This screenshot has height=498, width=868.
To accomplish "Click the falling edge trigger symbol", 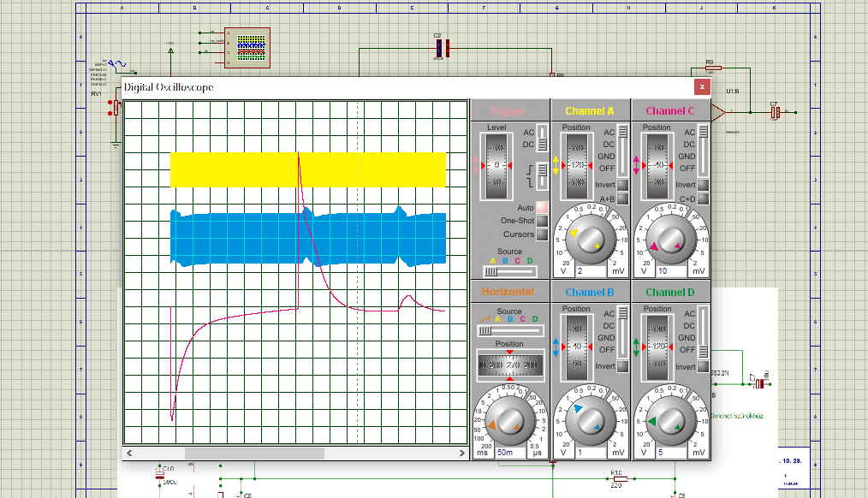I will coord(530,181).
